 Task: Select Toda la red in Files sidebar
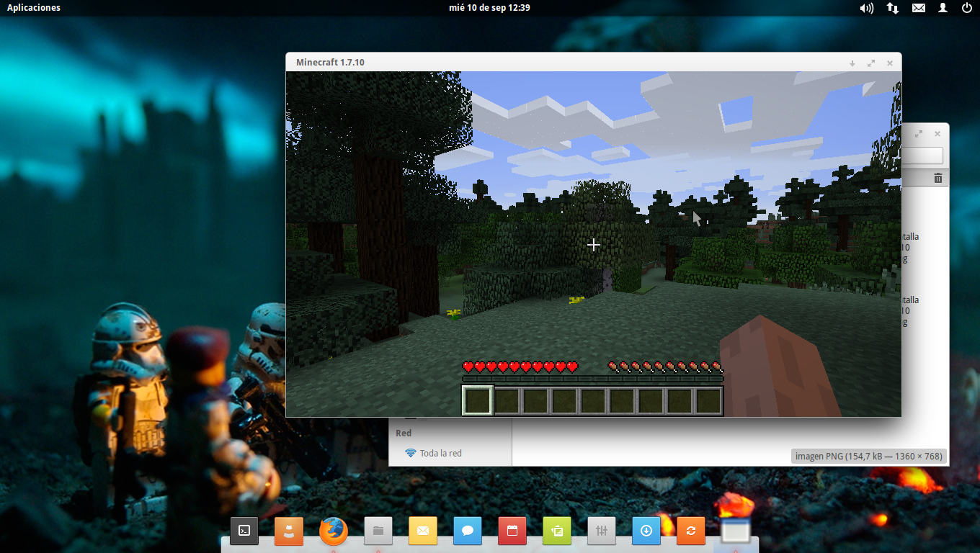[x=441, y=453]
